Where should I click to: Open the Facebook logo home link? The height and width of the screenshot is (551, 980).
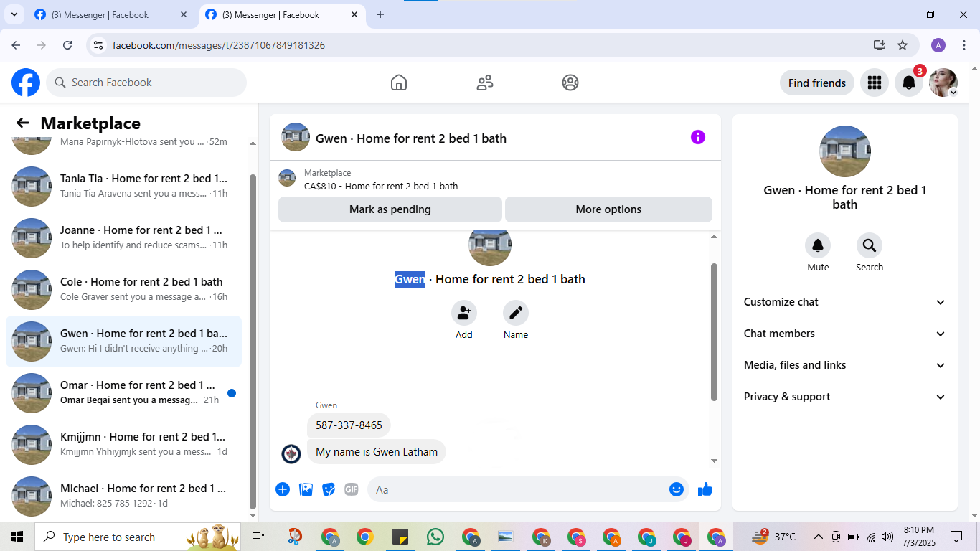coord(26,83)
